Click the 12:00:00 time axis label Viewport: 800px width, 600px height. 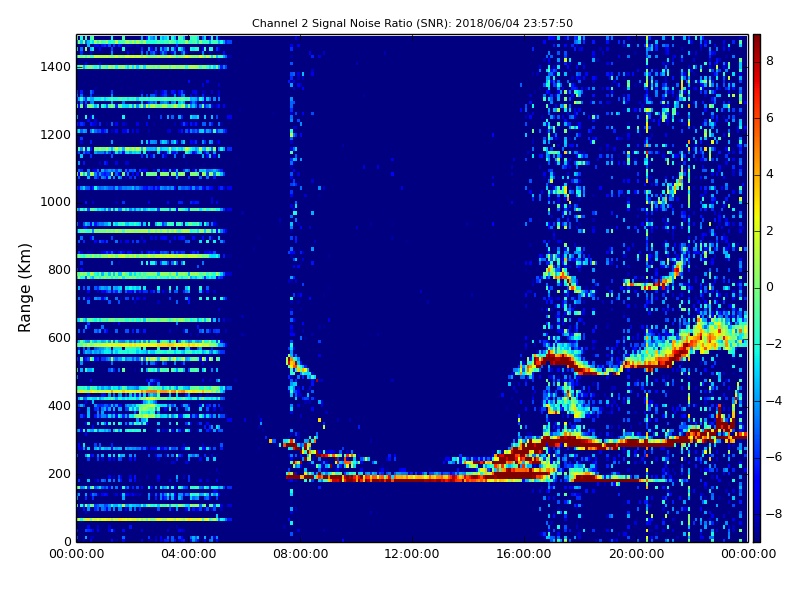pos(412,554)
